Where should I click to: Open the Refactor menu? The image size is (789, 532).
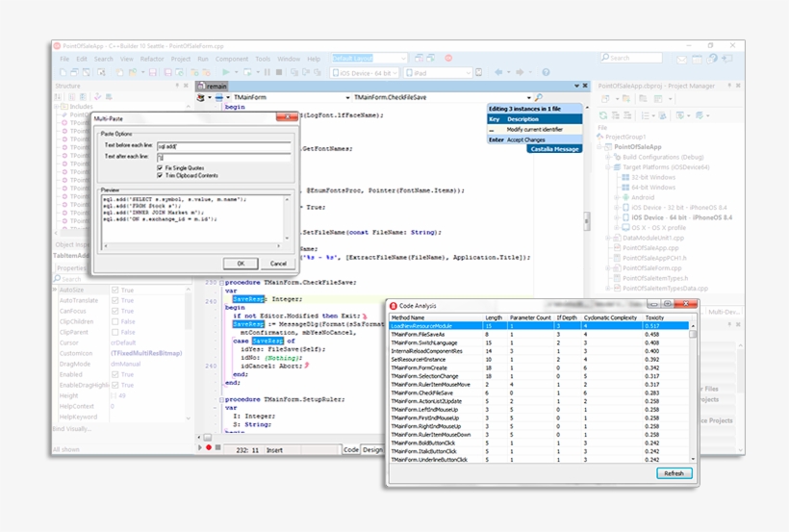(x=152, y=59)
